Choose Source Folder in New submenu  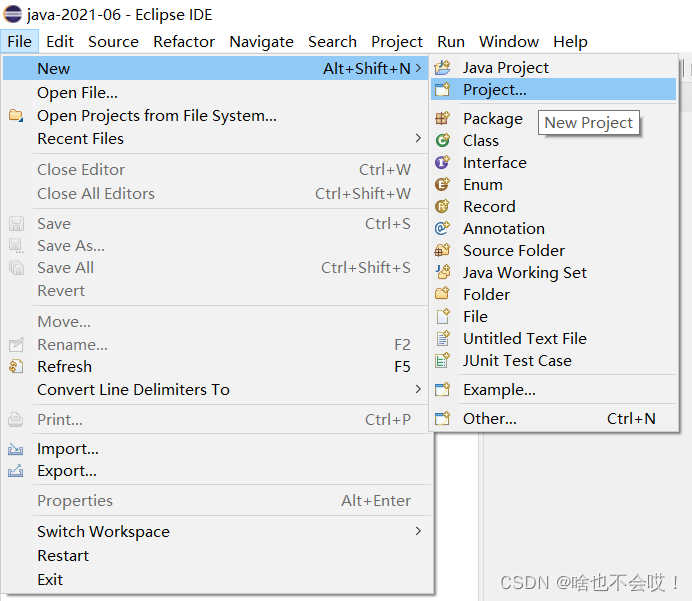coord(554,251)
